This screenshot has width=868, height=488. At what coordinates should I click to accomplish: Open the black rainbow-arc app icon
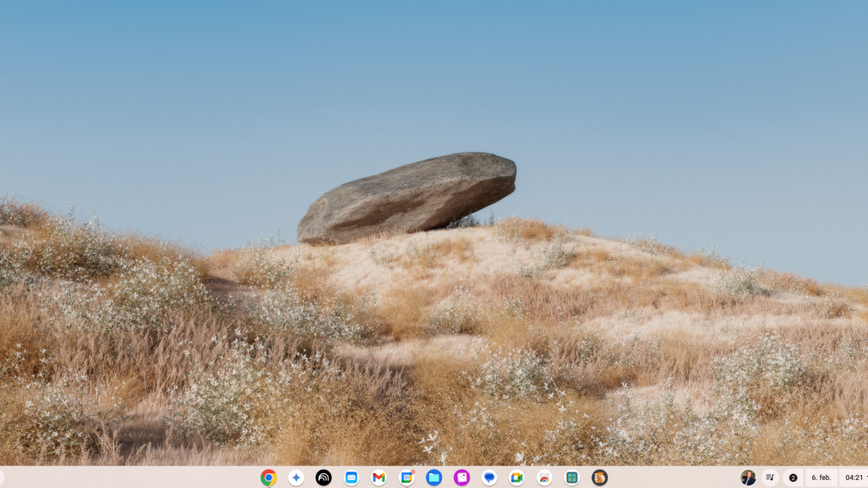[323, 478]
